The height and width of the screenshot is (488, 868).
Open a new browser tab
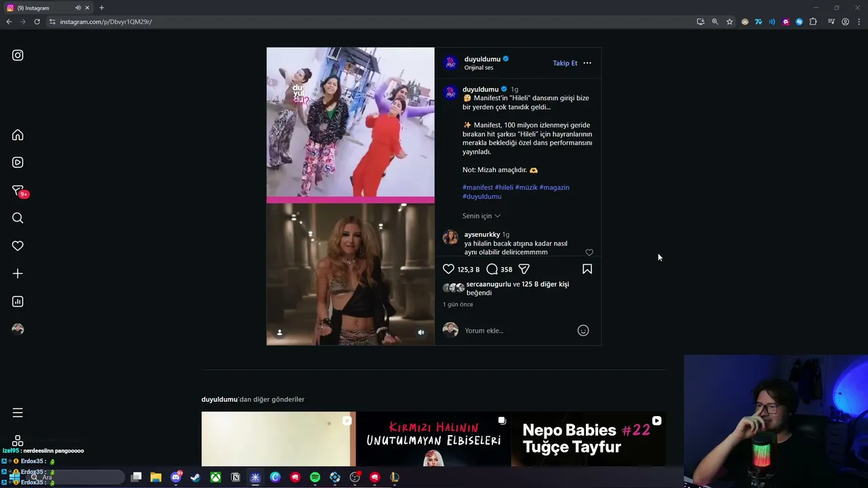(x=102, y=7)
